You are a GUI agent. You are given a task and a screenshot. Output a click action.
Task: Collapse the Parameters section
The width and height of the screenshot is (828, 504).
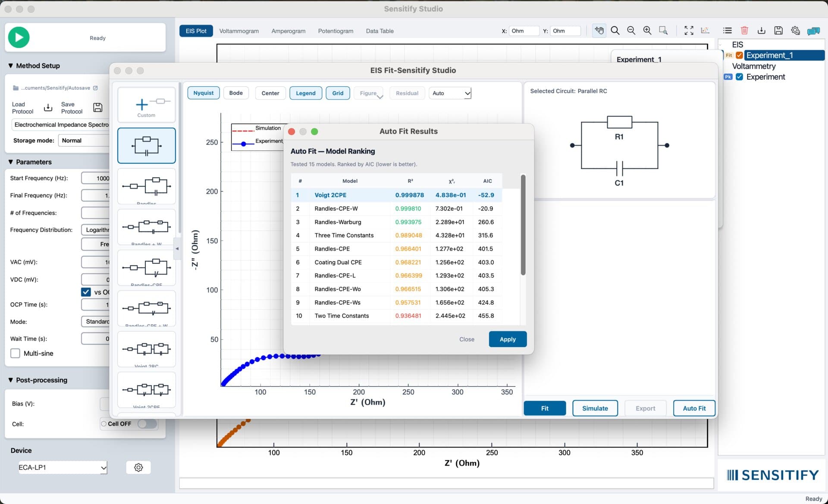(x=10, y=162)
